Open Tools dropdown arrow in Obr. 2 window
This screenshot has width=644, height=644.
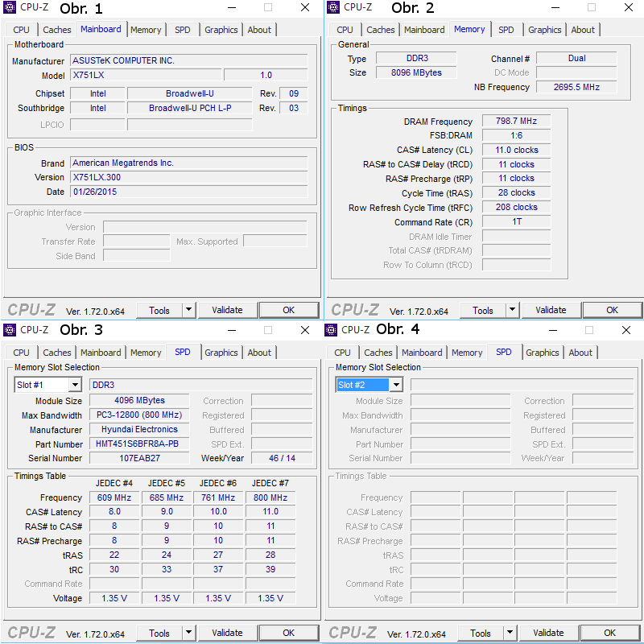[x=512, y=310]
